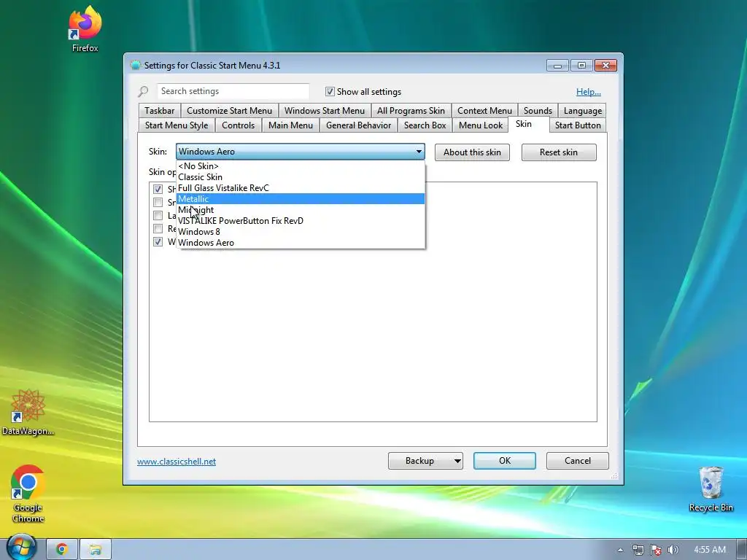747x560 pixels.
Task: Open the Start Button tab
Action: [x=578, y=125]
